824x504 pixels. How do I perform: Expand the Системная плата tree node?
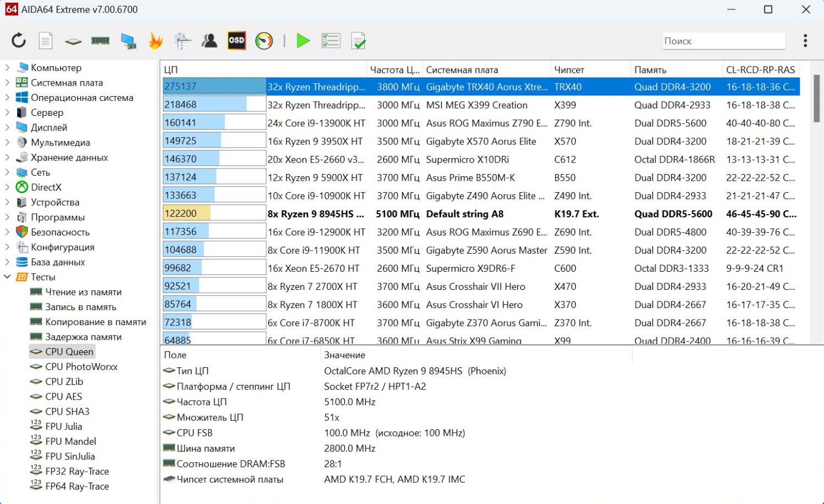coord(7,83)
